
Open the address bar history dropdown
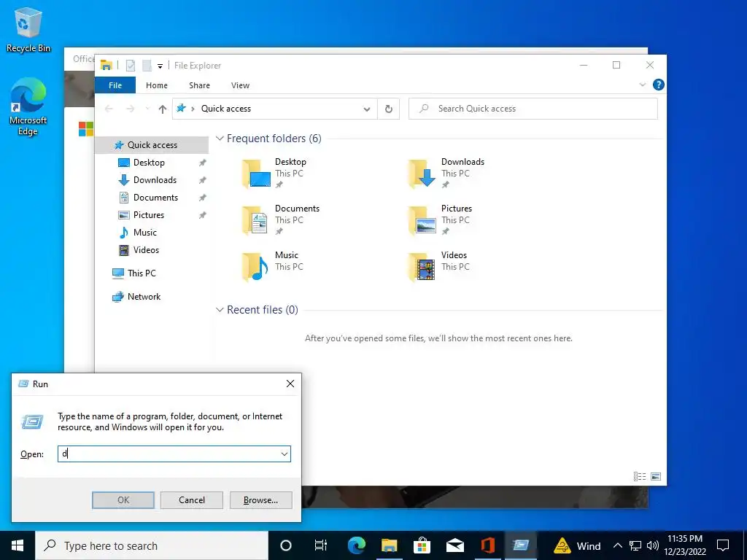pyautogui.click(x=367, y=109)
